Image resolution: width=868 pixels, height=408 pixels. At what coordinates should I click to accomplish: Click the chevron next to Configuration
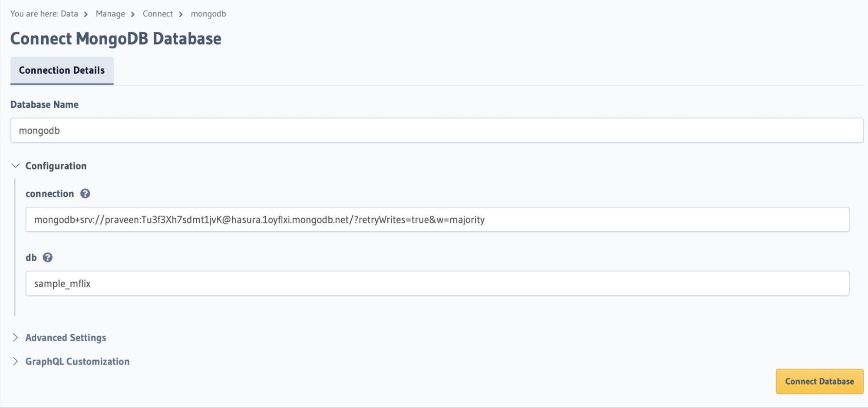tap(16, 165)
